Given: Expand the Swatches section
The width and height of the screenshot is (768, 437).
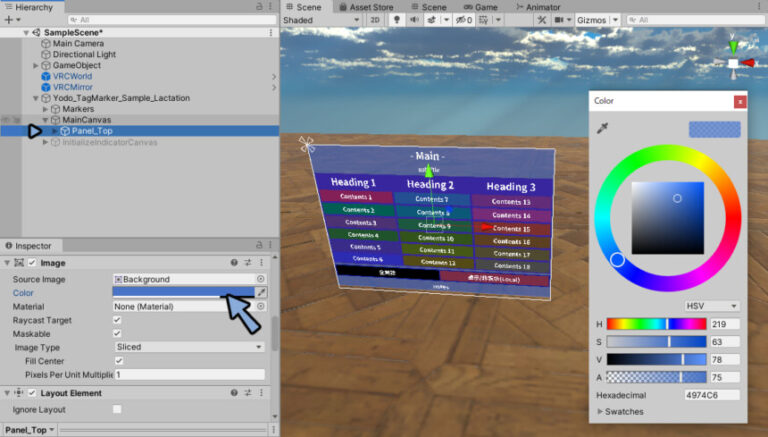Looking at the screenshot, I should (600, 412).
